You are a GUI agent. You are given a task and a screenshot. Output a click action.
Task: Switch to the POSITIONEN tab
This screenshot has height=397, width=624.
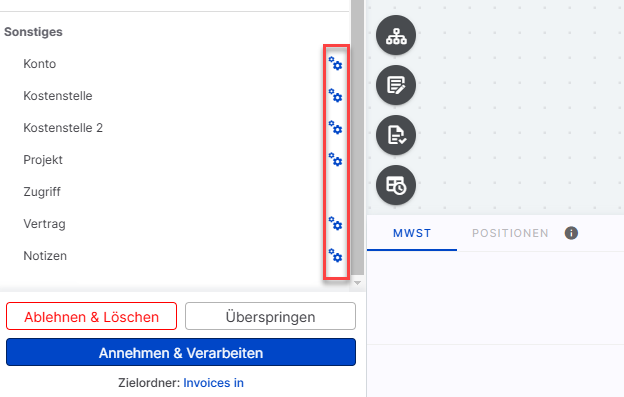pyautogui.click(x=510, y=233)
